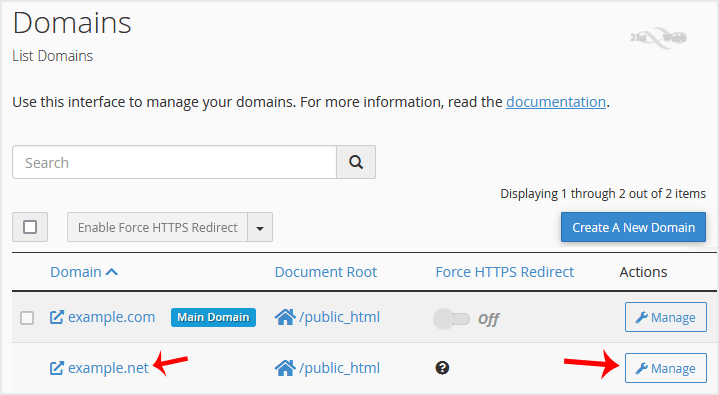Click the wrench icon in example.com's Manage button
Image resolution: width=719 pixels, height=395 pixels.
[642, 317]
